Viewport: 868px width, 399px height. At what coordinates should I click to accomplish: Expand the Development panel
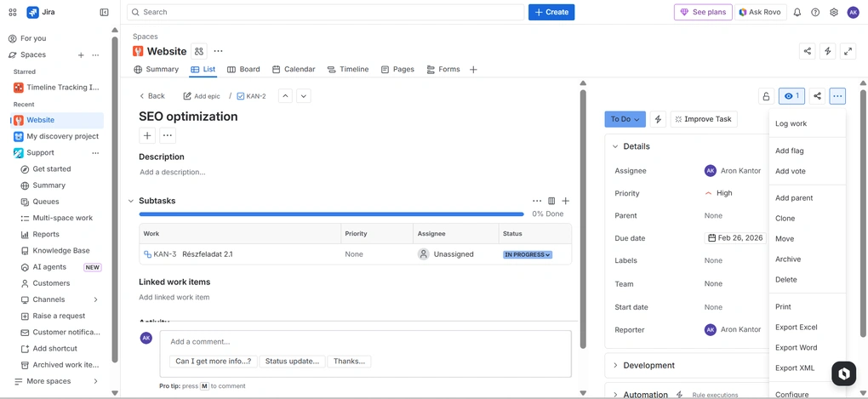(x=615, y=366)
